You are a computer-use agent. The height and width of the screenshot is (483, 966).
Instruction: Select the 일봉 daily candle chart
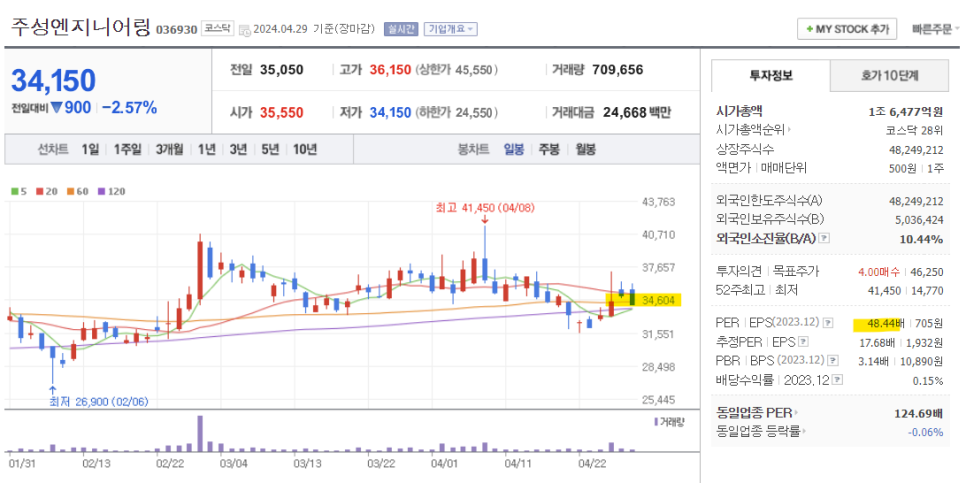pos(514,149)
